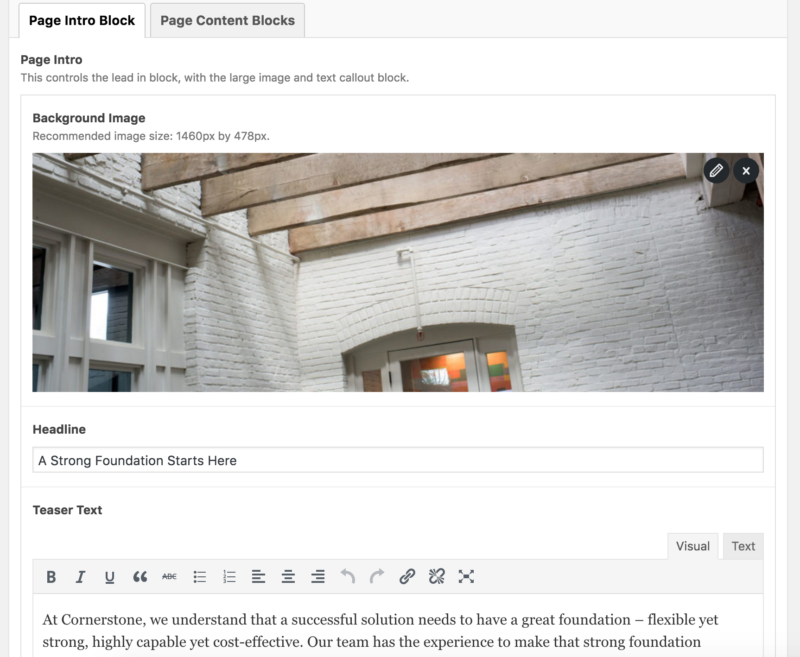Align teaser text right
Screen dimensions: 800x657
click(x=318, y=577)
